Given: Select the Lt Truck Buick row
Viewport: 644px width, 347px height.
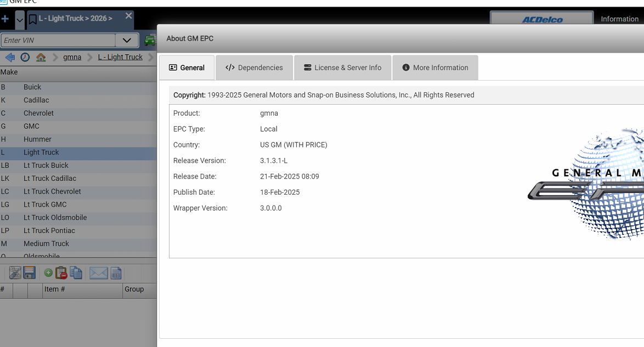Looking at the screenshot, I should [x=78, y=166].
